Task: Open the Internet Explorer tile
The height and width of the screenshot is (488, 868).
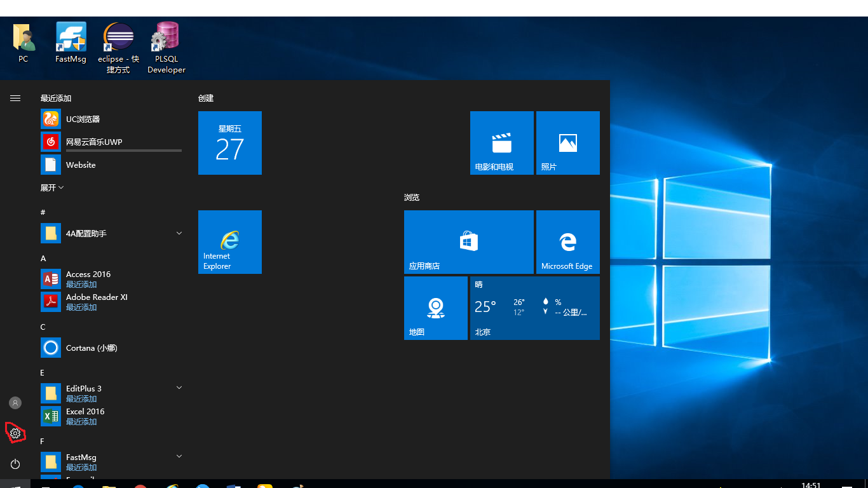Action: pos(230,242)
